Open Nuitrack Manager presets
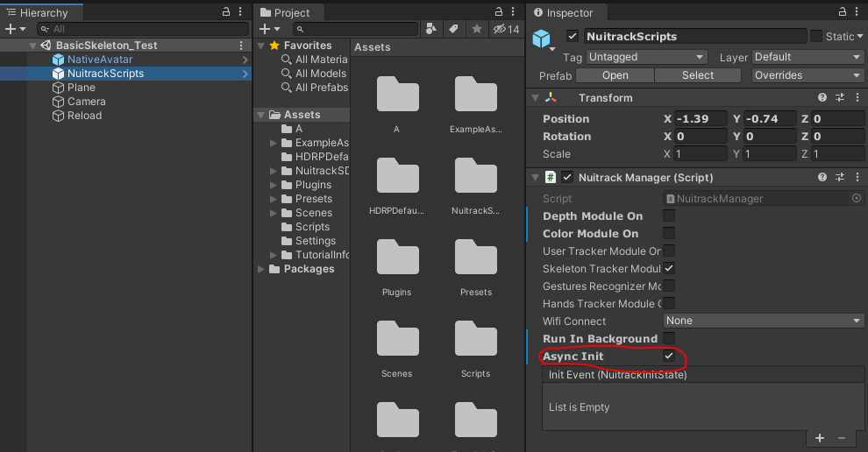 (840, 177)
